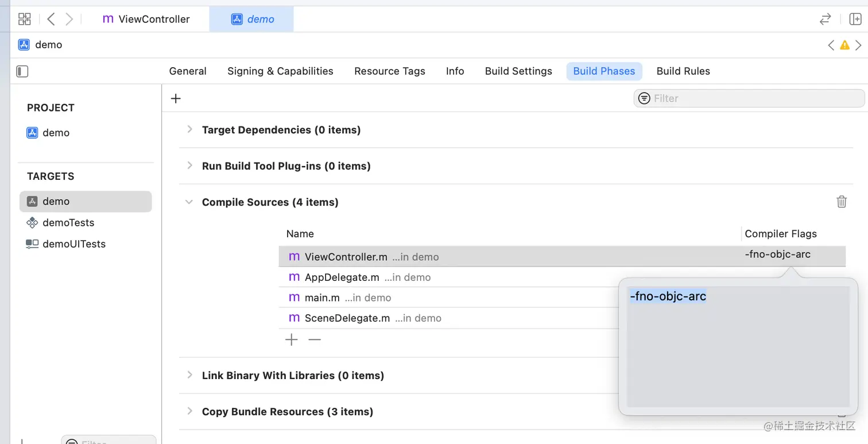Toggle the project and targets sidebar

pyautogui.click(x=22, y=71)
